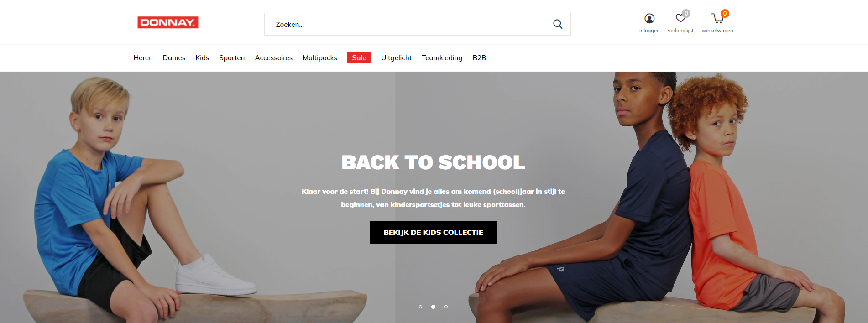Screen dimensions: 868x323
Task: Open the B2B link
Action: pyautogui.click(x=479, y=58)
